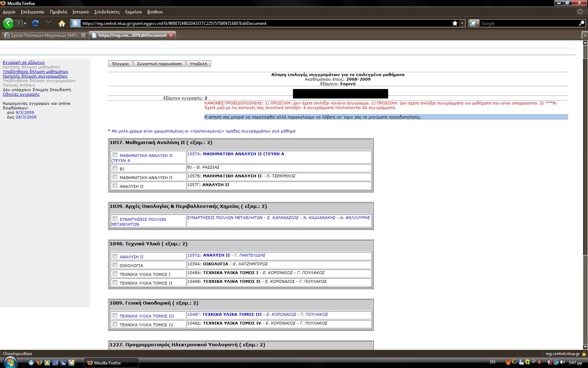Open the Οδηγίες εγγραφής link
Viewport: 588px width, 368px height.
click(x=21, y=94)
